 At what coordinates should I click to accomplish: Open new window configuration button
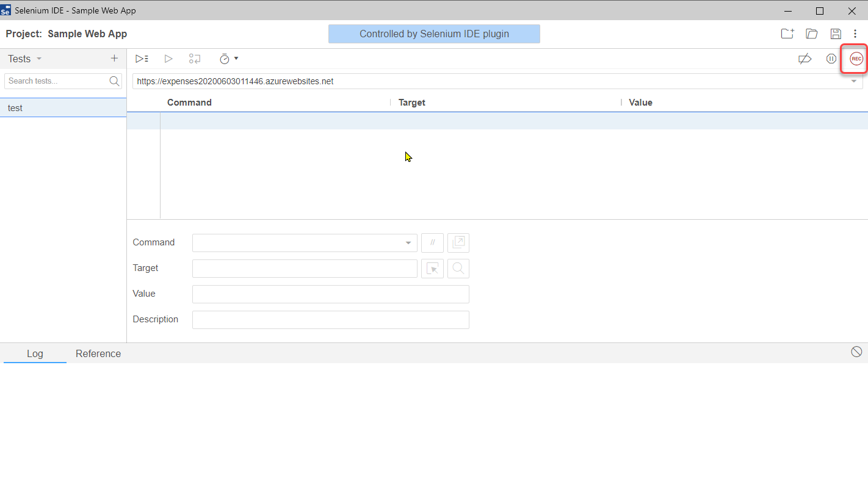pos(458,243)
